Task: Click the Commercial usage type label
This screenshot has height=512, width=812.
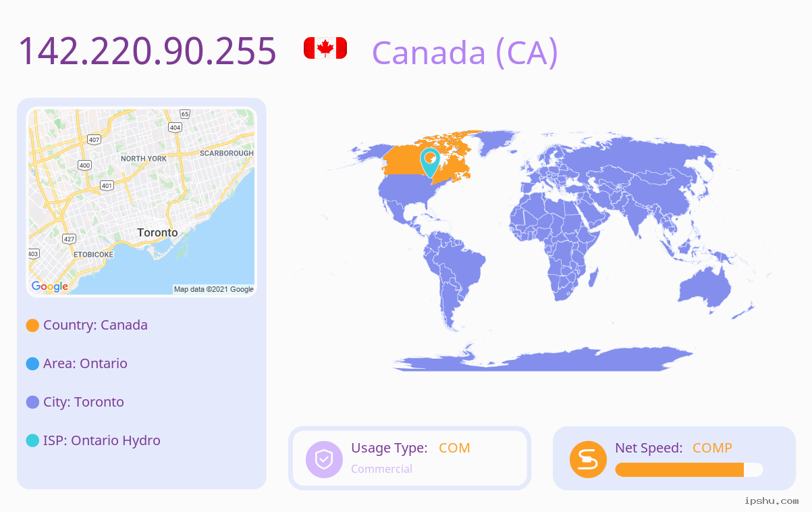Action: point(381,469)
